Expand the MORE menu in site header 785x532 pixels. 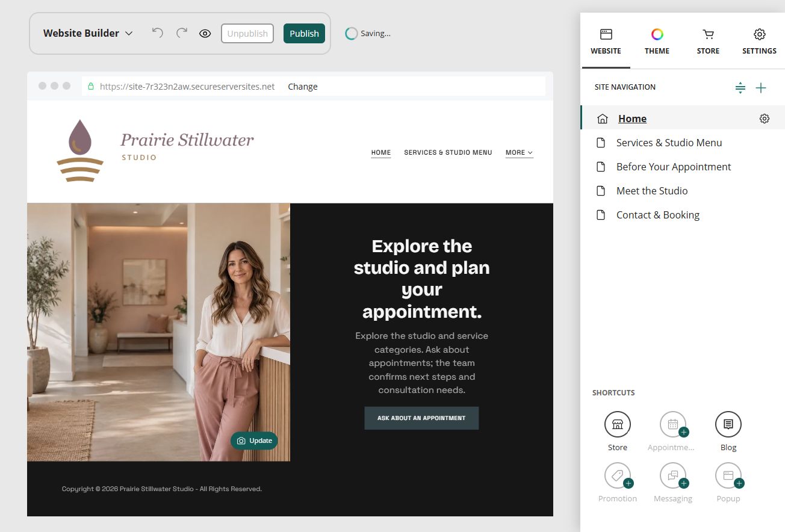pyautogui.click(x=519, y=152)
